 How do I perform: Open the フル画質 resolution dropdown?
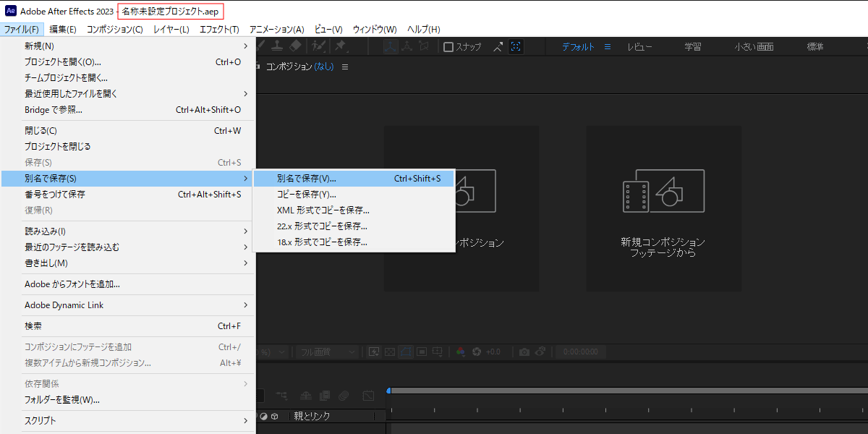coord(328,352)
